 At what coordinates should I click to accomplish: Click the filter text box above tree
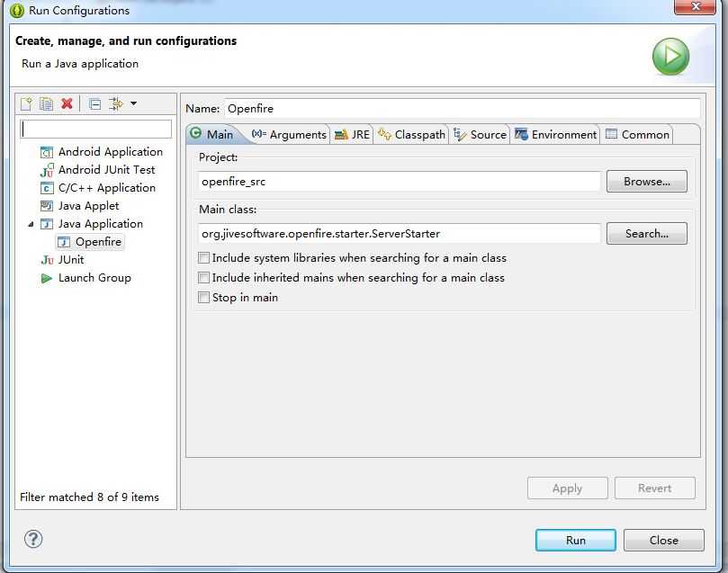coord(96,129)
